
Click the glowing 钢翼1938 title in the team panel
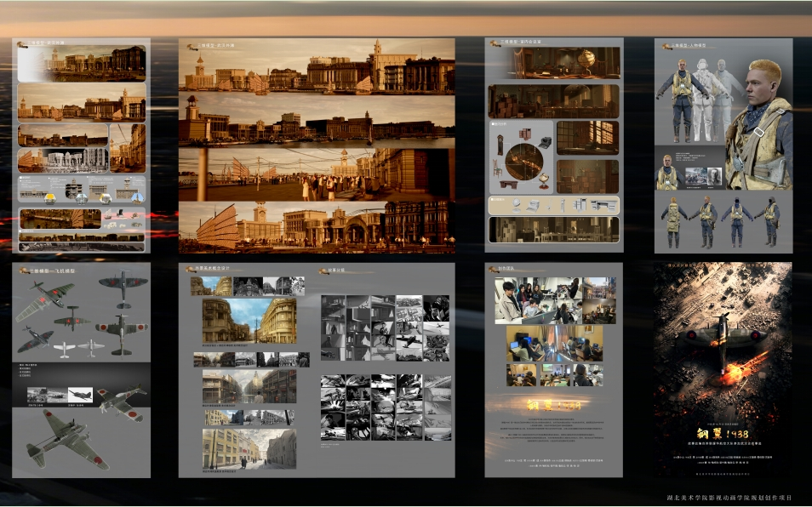click(x=553, y=405)
